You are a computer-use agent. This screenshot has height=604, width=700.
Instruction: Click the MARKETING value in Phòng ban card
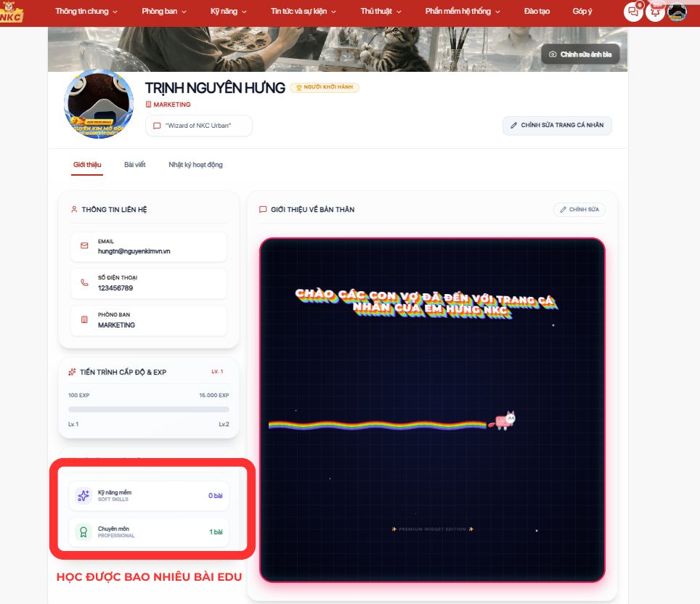[x=116, y=325]
